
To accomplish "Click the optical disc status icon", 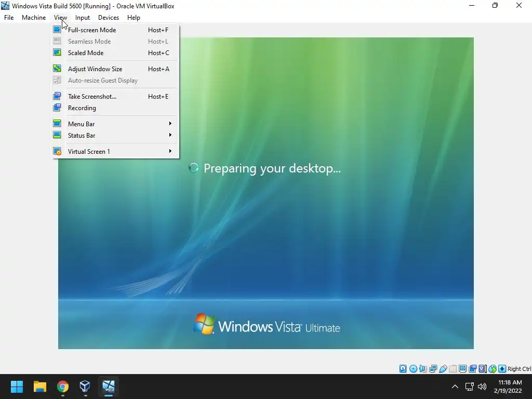I will (x=413, y=368).
